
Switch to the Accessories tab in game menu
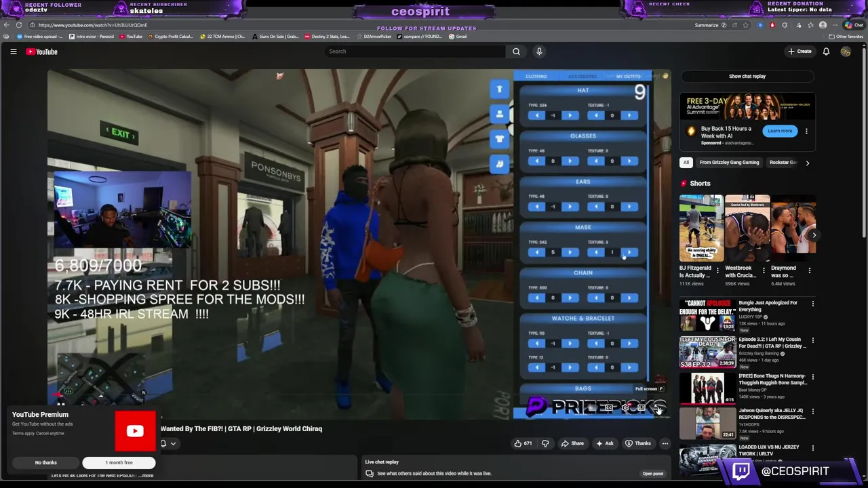click(582, 77)
